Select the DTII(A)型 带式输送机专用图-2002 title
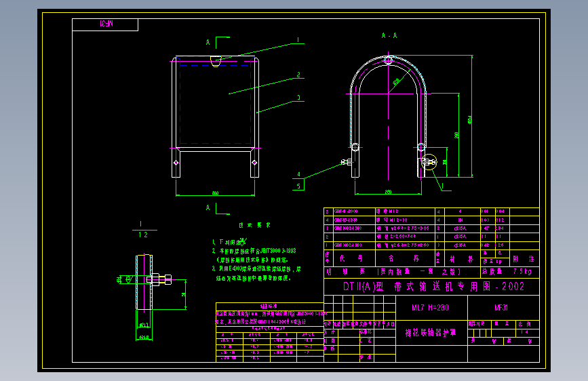The height and width of the screenshot is (381, 588). [433, 287]
